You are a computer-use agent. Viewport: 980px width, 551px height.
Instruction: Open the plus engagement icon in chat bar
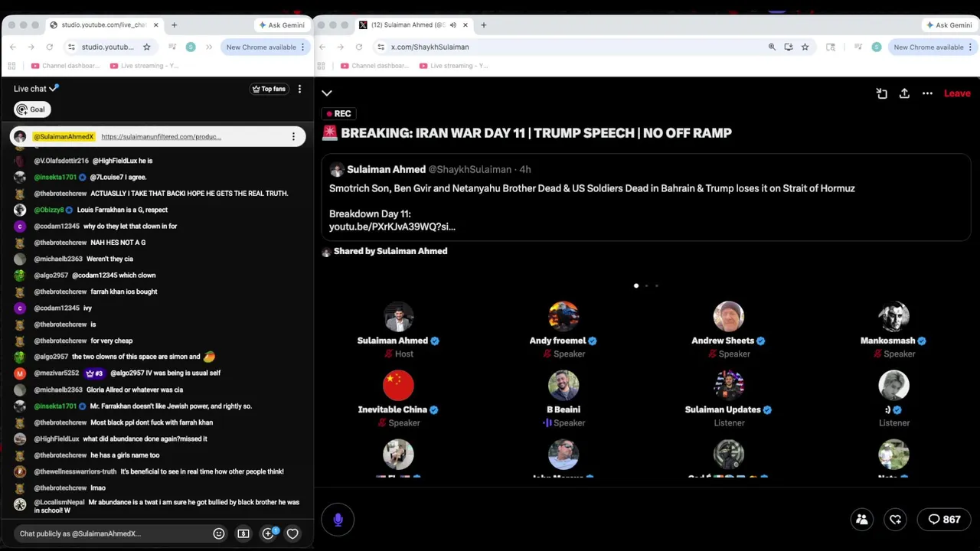click(x=268, y=533)
